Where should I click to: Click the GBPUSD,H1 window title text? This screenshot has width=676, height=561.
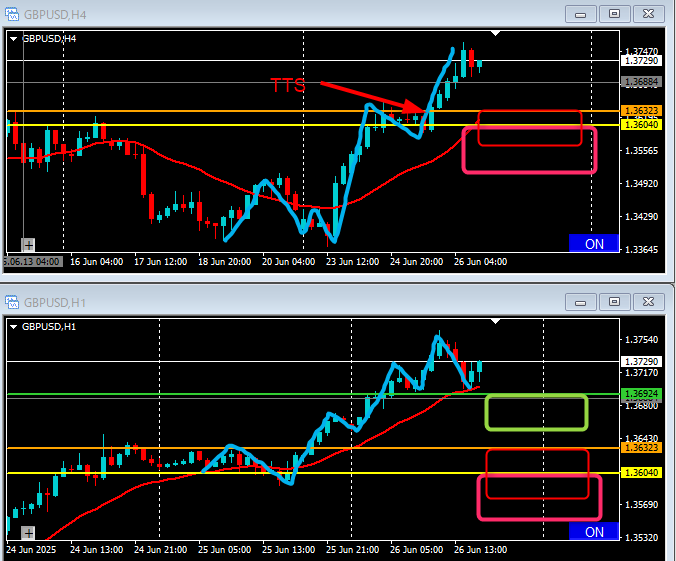[55, 303]
